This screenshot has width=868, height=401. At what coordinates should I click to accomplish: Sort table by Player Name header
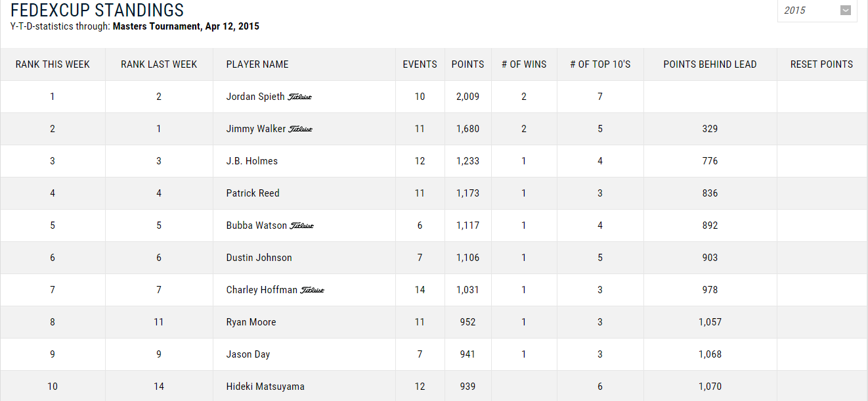[257, 64]
